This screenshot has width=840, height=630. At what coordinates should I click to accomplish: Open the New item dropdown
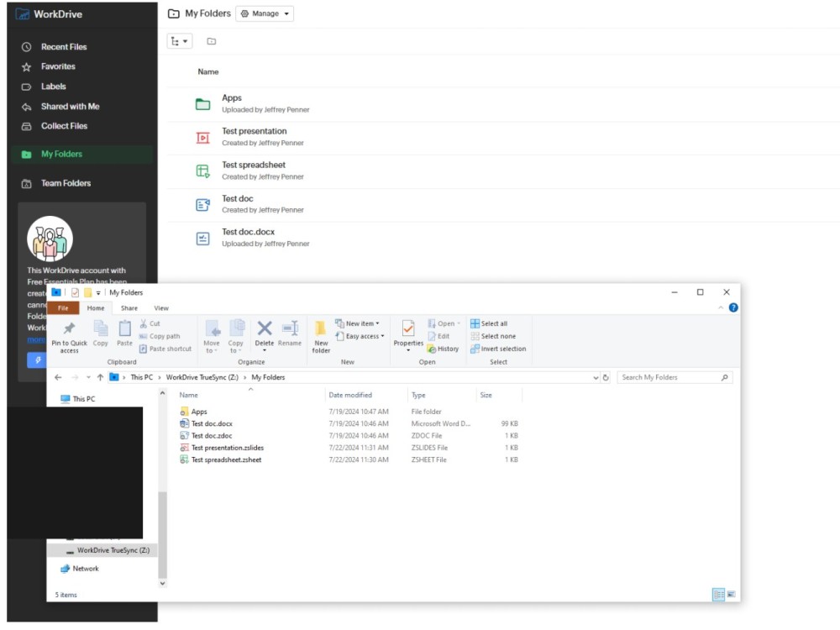coord(357,323)
